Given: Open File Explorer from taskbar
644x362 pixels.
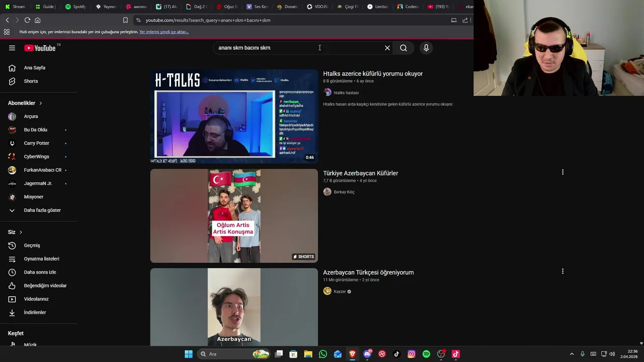Looking at the screenshot, I should 308,354.
